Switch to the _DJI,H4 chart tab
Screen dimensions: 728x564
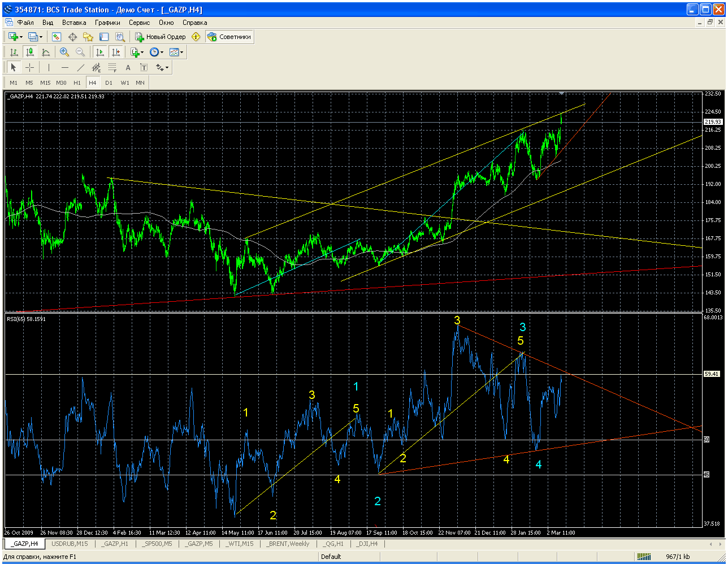point(367,544)
